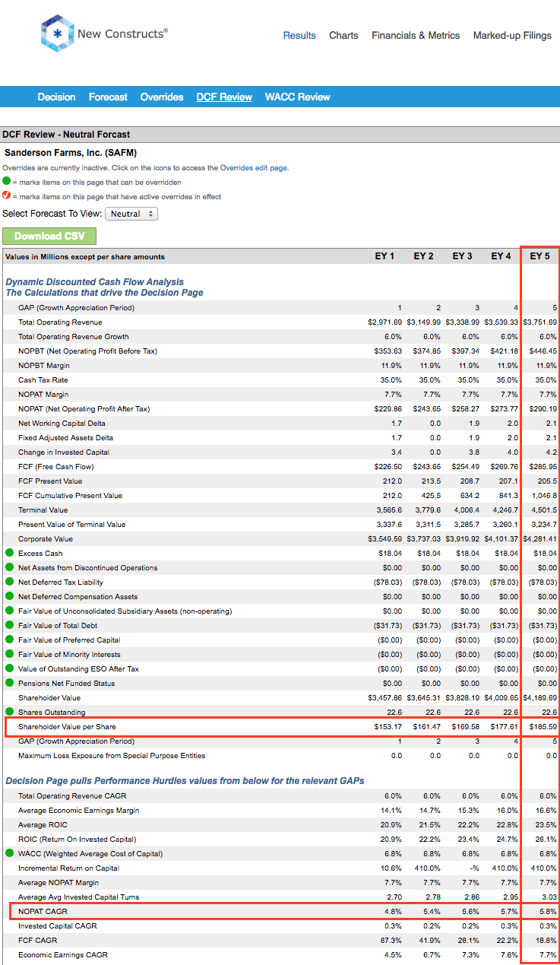Open Marked-up Filings navigation item
Image resolution: width=560 pixels, height=965 pixels.
coord(512,35)
